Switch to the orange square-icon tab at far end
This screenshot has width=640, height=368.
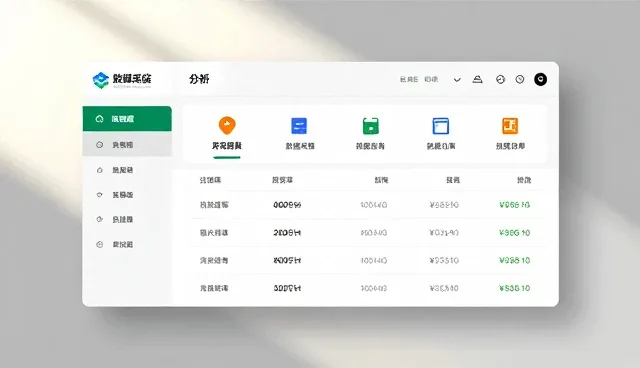tap(510, 133)
